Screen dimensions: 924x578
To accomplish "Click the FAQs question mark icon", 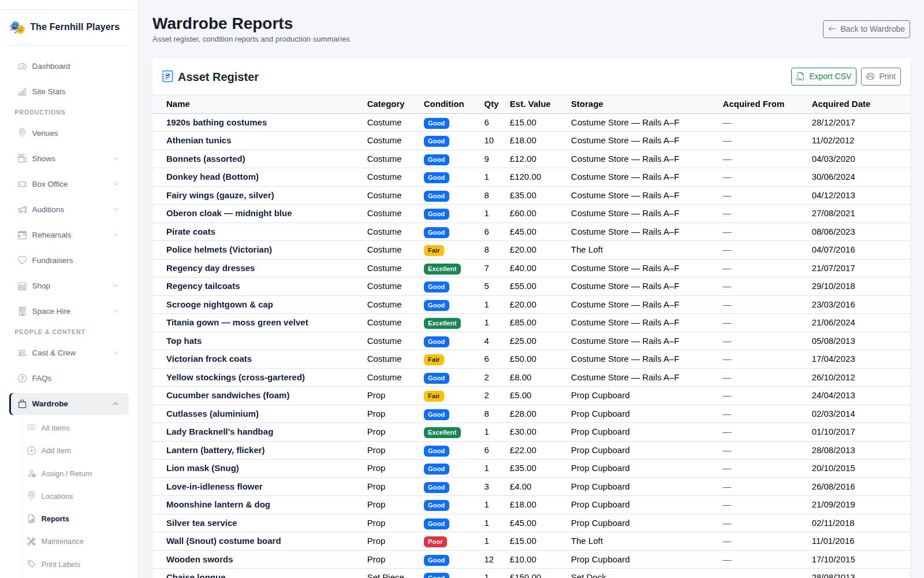I will (22, 379).
